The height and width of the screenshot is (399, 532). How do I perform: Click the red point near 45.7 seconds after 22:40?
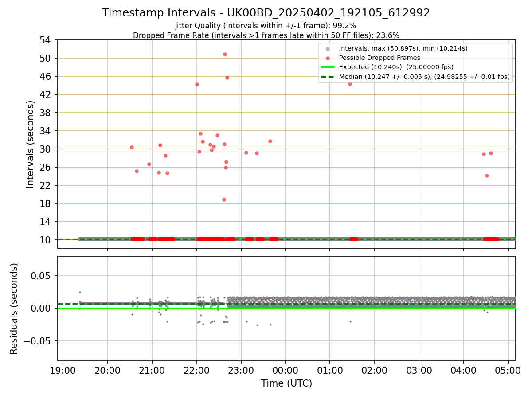pyautogui.click(x=227, y=78)
